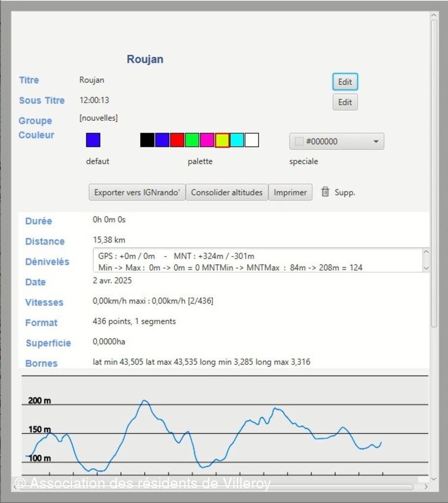Click the default blue color swatch
Image resolution: width=448 pixels, height=503 pixels.
(93, 140)
